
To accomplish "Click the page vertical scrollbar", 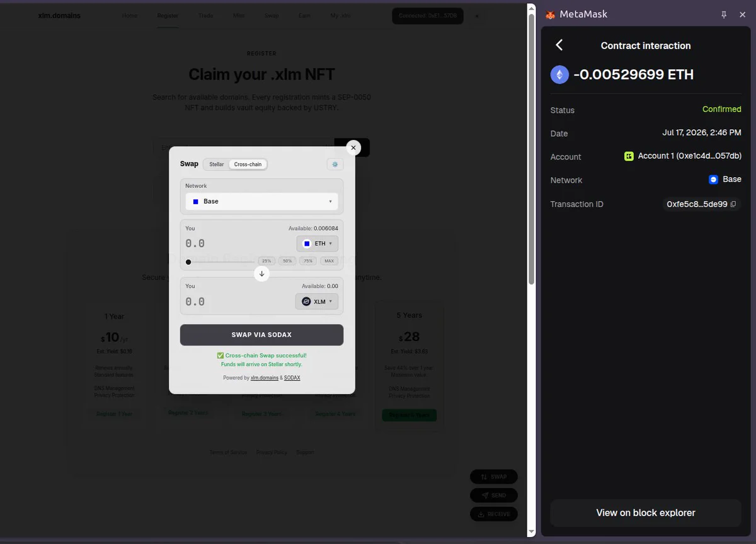I will (x=531, y=148).
